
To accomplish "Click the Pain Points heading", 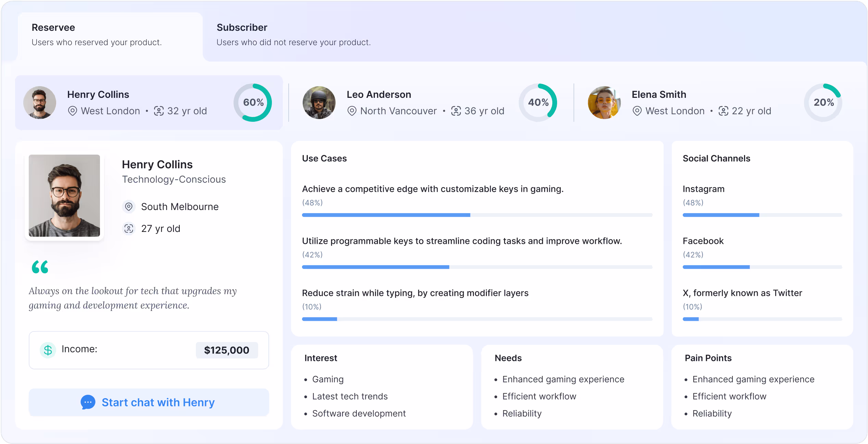I will 708,358.
